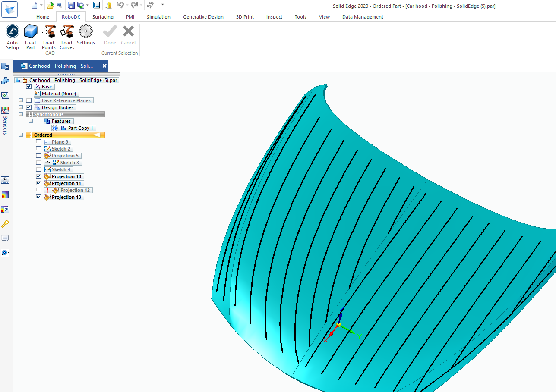Uncheck the Base visibility checkbox
556x392 pixels.
click(x=29, y=87)
